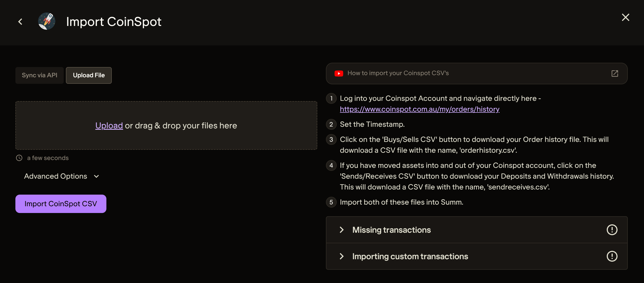Click the warning icon for Missing transactions
Image resolution: width=644 pixels, height=283 pixels.
612,230
